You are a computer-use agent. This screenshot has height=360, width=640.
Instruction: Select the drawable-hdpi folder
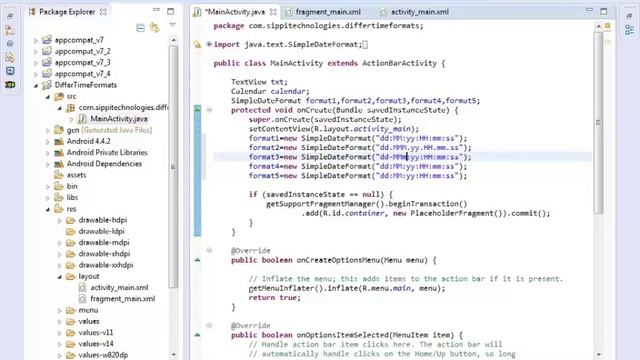tap(102, 220)
